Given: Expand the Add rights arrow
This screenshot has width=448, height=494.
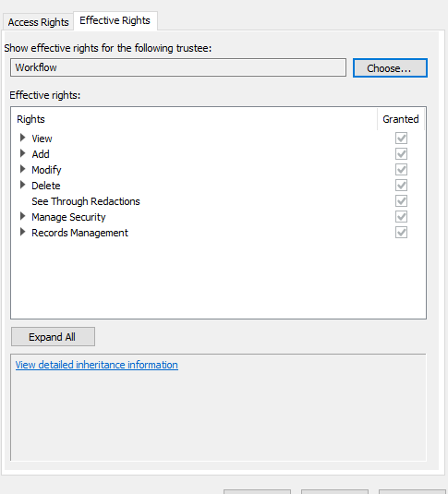Looking at the screenshot, I should (22, 153).
